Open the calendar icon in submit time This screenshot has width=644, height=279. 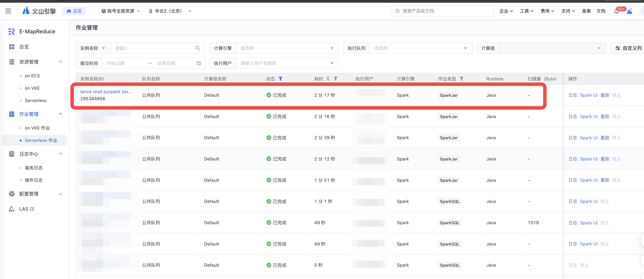(x=199, y=63)
